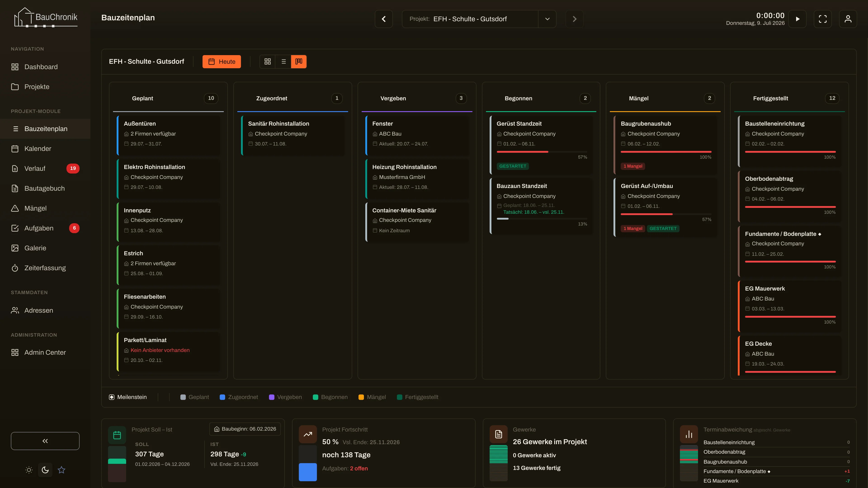This screenshot has width=868, height=488.
Task: Click the GESTARTET badge on Gerüst Standzeit
Action: [x=512, y=166]
